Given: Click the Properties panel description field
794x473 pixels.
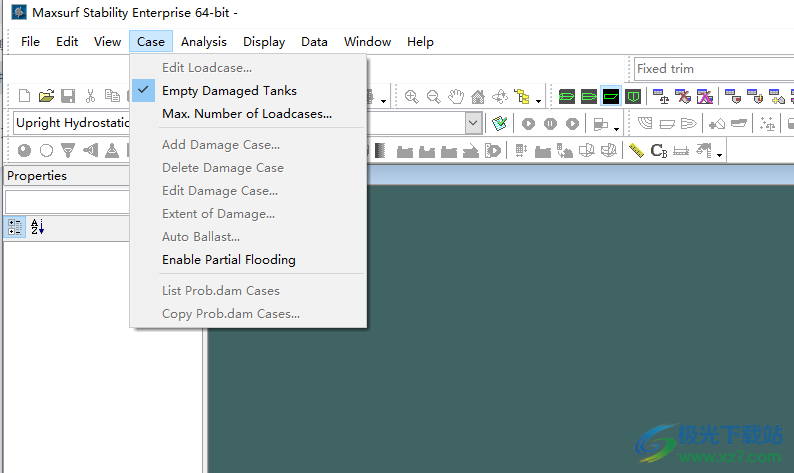Looking at the screenshot, I should 67,202.
